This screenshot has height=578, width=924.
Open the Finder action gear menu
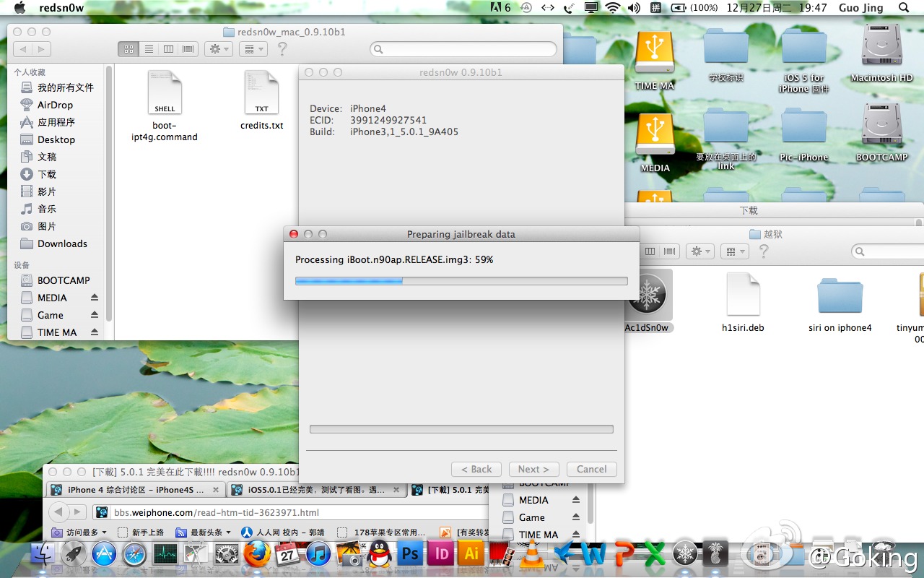[218, 49]
